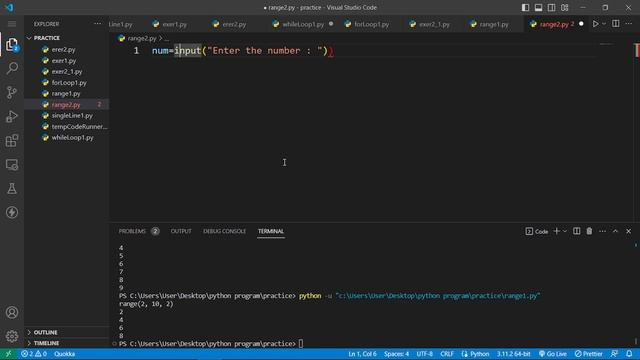Open terminal launch profile dropdown
The height and width of the screenshot is (360, 640).
pos(565,231)
